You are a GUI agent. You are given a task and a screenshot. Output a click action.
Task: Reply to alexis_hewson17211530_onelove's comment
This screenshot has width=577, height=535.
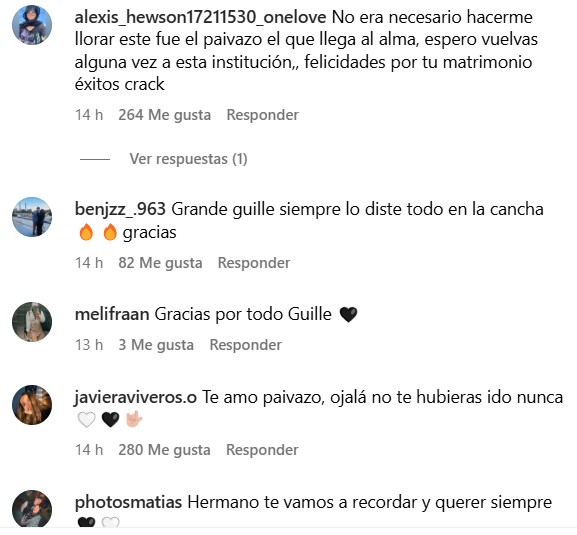pyautogui.click(x=262, y=115)
